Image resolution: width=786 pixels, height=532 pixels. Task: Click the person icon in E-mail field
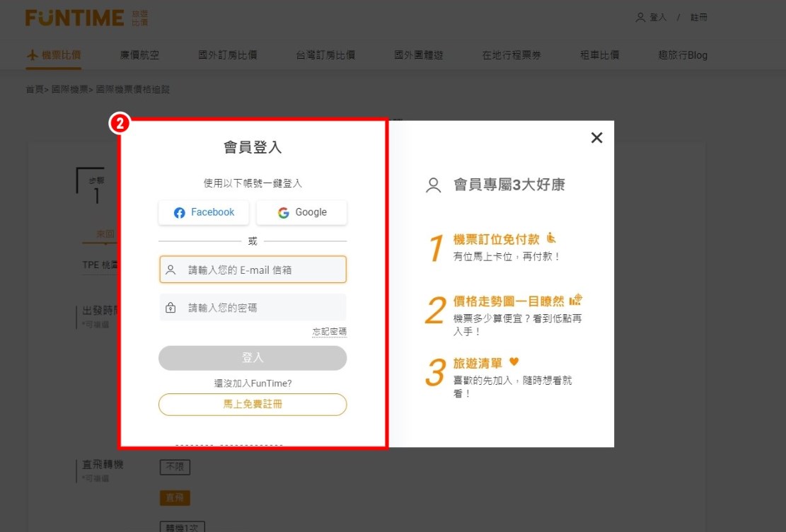click(x=171, y=270)
